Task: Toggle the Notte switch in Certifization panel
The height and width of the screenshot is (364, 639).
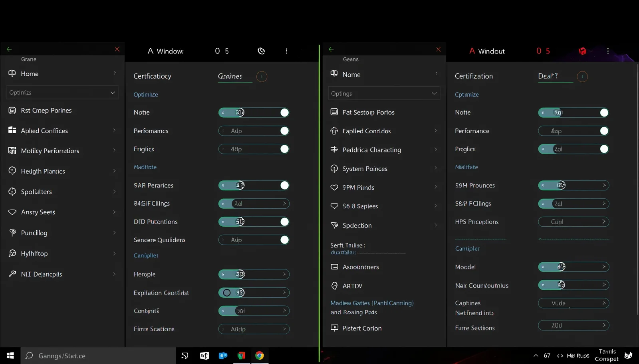Action: [x=574, y=113]
